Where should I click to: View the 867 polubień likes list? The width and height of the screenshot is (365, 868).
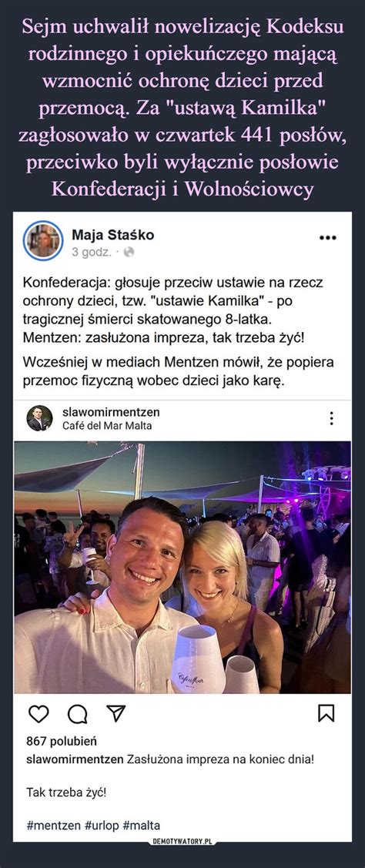[61, 742]
